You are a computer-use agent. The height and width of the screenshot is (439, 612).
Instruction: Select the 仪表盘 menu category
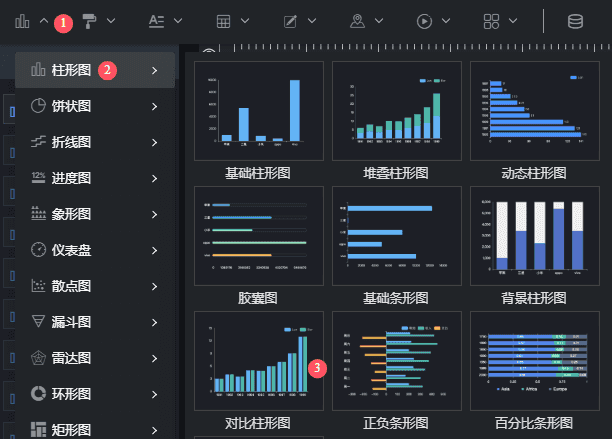(x=95, y=250)
